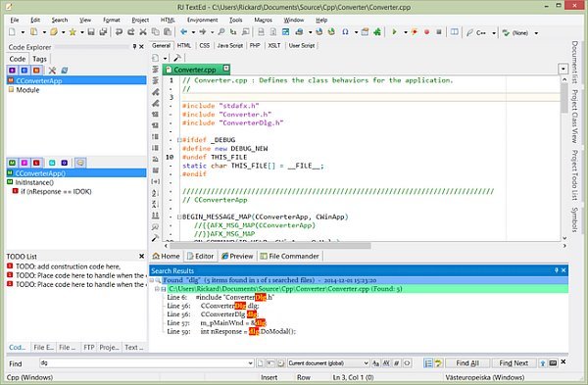Toggle orange filter button in Code Explorer
This screenshot has height=385, width=588.
pyautogui.click(x=36, y=71)
